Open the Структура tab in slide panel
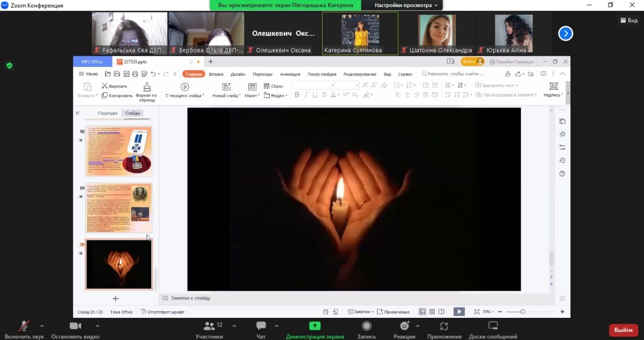Image resolution: width=644 pixels, height=340 pixels. [107, 113]
